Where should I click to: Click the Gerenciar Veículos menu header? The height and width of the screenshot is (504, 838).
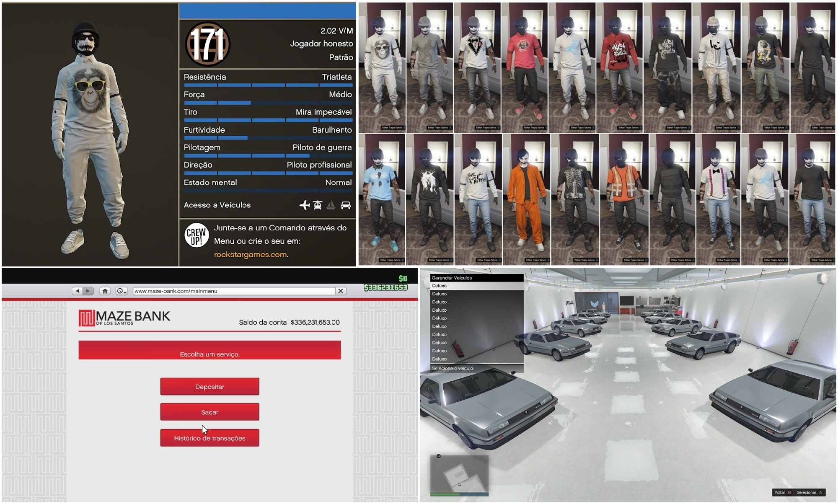(477, 278)
